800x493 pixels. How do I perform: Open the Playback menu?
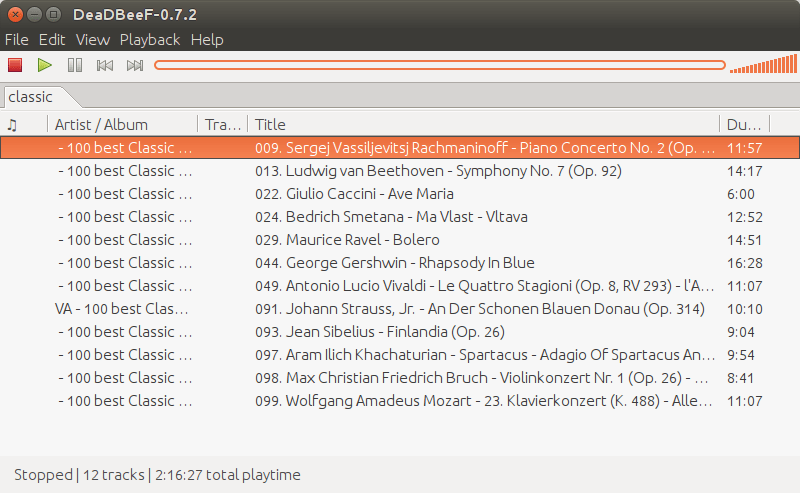coord(150,40)
